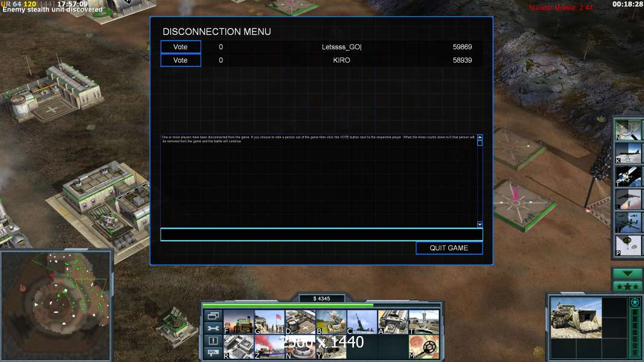Click the green power level bar
This screenshot has width=644, height=362.
321,305
